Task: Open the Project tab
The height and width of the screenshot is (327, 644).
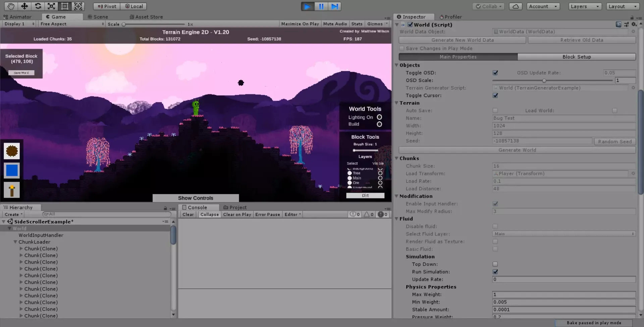Action: click(235, 207)
